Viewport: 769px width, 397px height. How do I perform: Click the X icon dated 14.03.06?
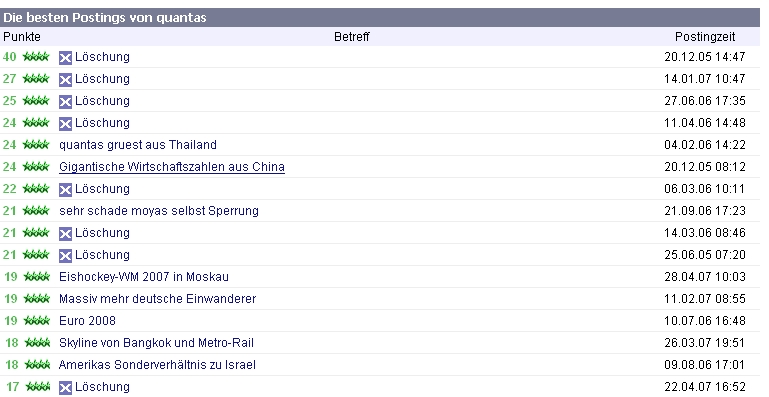click(65, 234)
